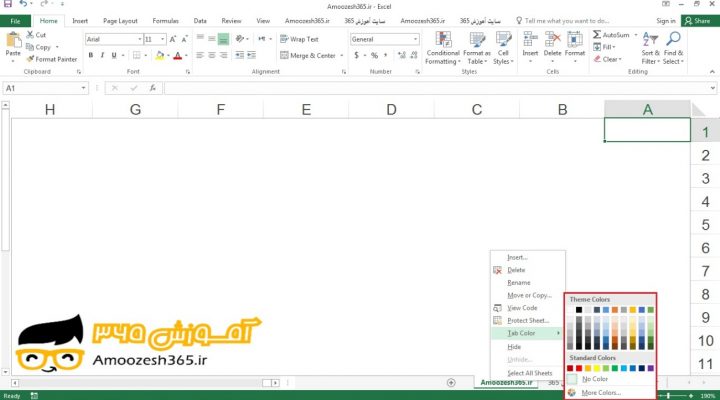Switch to the Formulas tab

point(165,21)
